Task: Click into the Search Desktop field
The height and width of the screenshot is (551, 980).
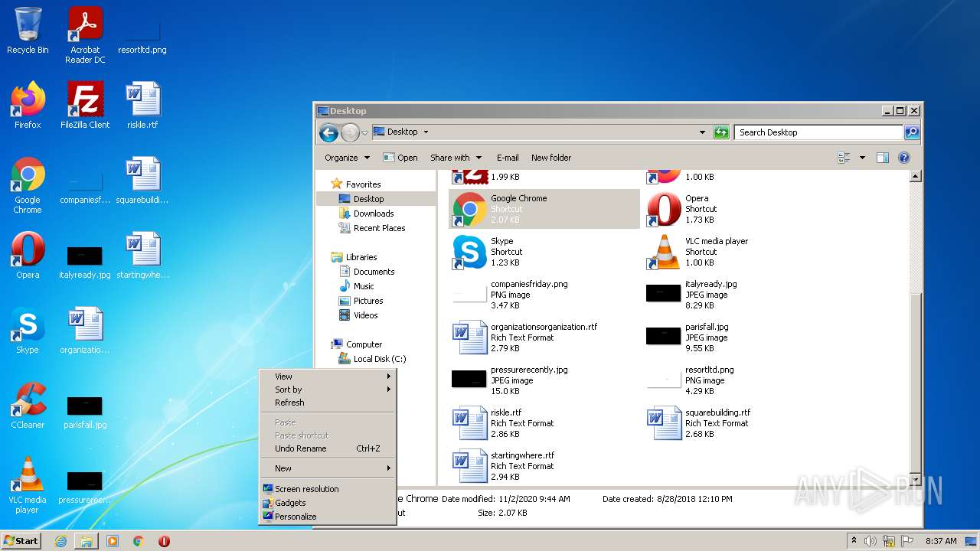Action: pos(818,132)
